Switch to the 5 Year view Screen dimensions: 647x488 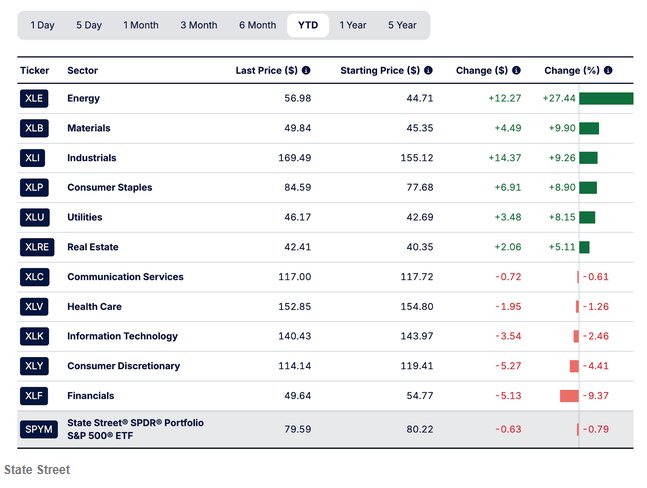pyautogui.click(x=402, y=25)
